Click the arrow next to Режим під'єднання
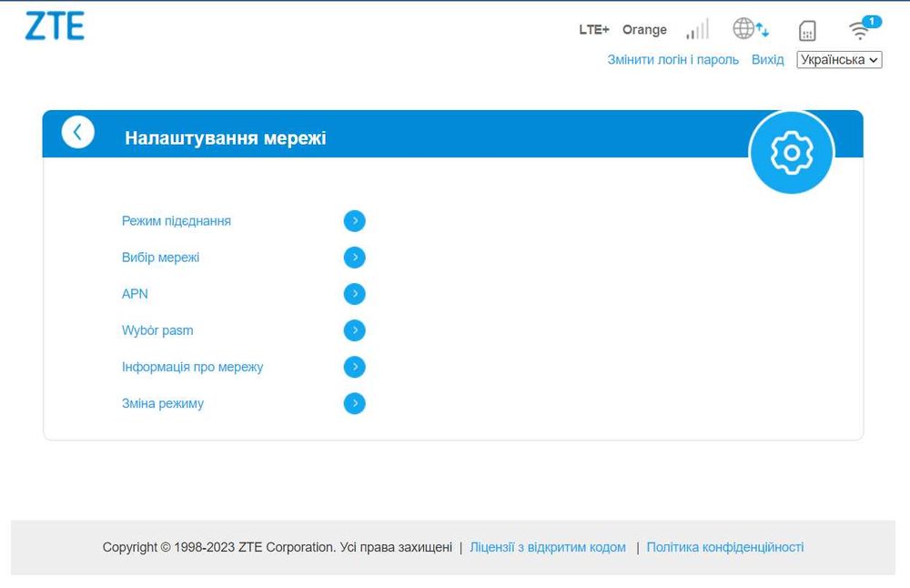The height and width of the screenshot is (588, 910). pyautogui.click(x=355, y=221)
